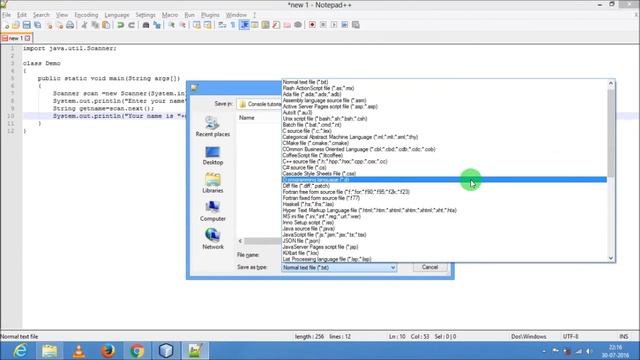Click the Zoom In toolbar icon
Image resolution: width=640 pixels, height=360 pixels.
click(x=171, y=25)
